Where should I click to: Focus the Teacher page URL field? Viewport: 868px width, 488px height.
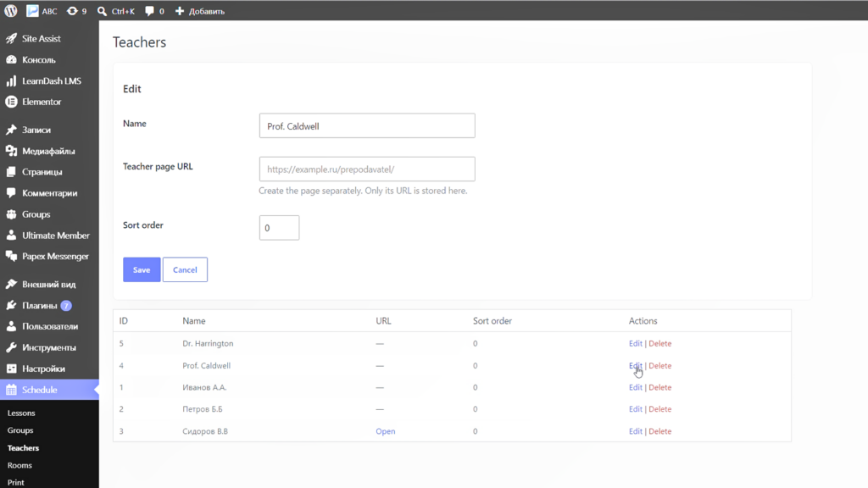(367, 169)
